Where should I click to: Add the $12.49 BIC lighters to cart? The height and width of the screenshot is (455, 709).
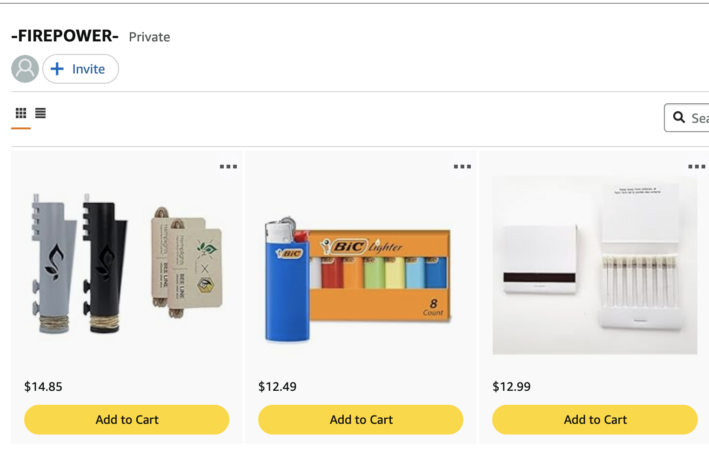361,420
